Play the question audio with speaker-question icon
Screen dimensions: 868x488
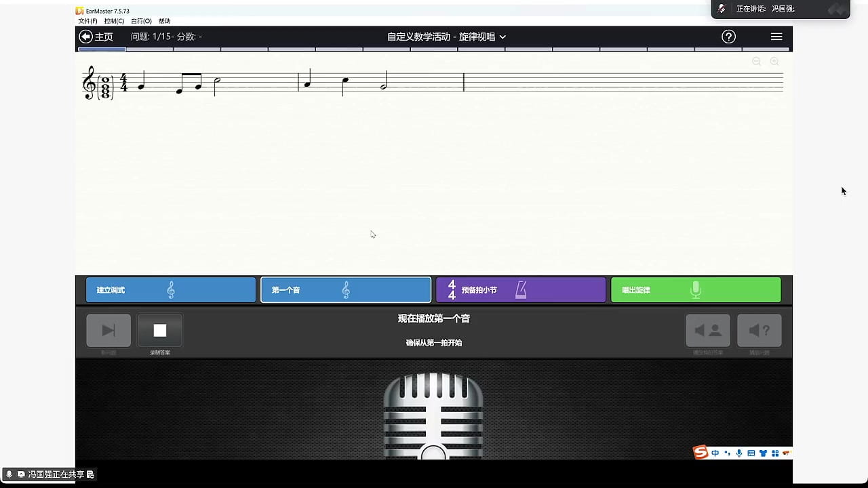tap(759, 330)
